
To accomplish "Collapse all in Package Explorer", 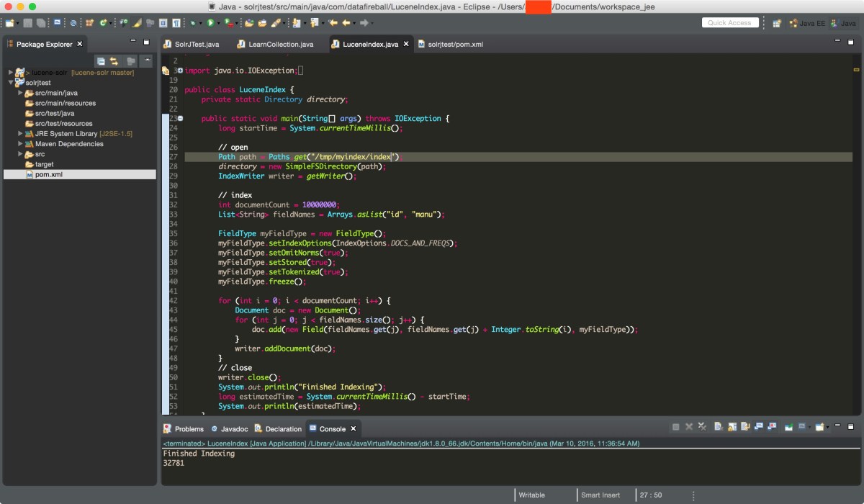I will pyautogui.click(x=101, y=61).
